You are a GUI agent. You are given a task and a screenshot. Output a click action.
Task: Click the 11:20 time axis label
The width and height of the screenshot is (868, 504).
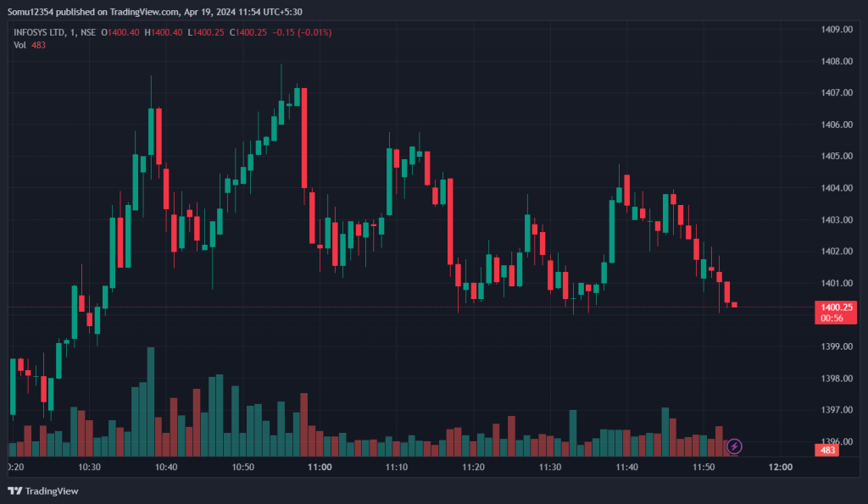click(x=473, y=468)
